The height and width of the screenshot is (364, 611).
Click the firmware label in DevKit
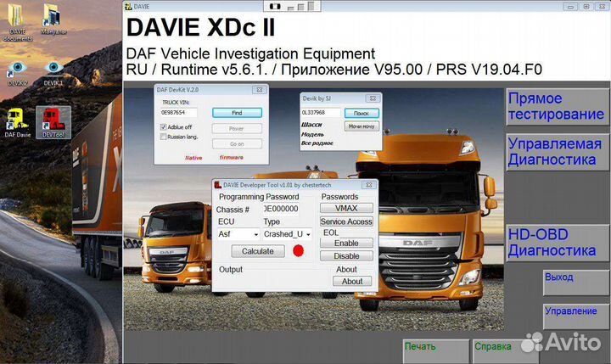coord(232,158)
